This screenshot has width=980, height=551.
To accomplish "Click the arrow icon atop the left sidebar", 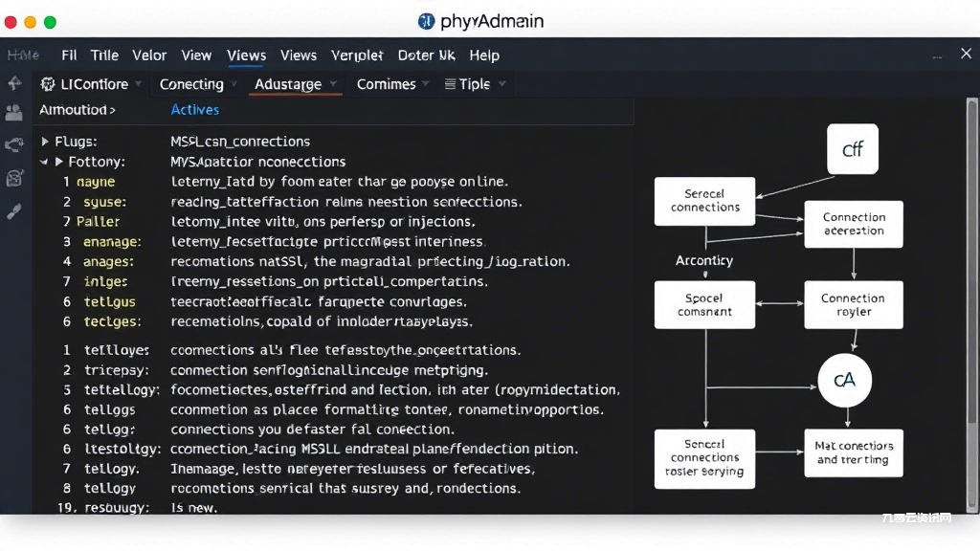I will (14, 83).
